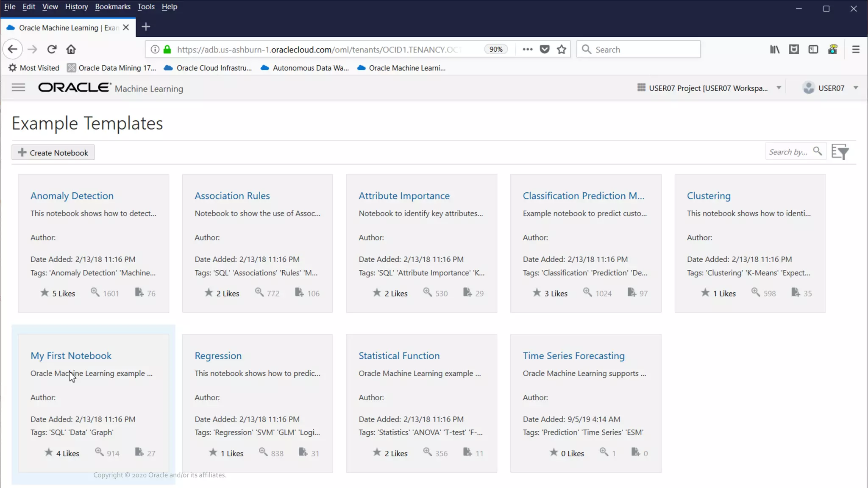Click the Search by input field
This screenshot has width=868, height=488.
788,152
